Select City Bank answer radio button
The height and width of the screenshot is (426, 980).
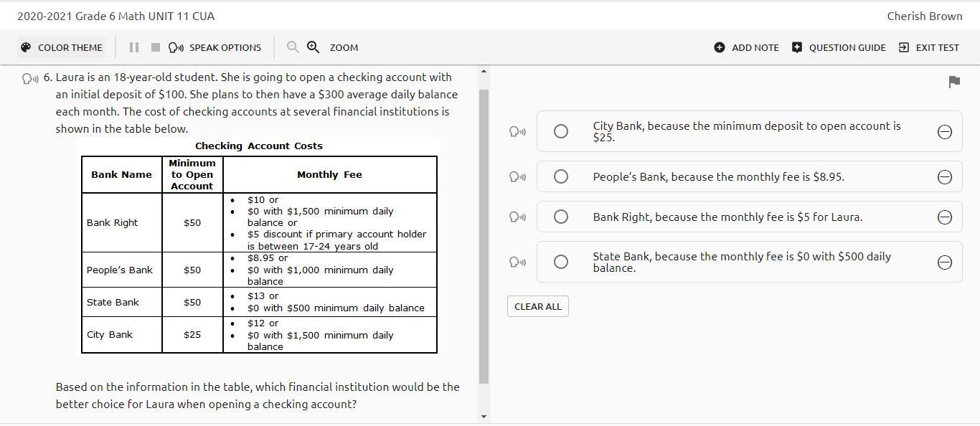coord(561,131)
